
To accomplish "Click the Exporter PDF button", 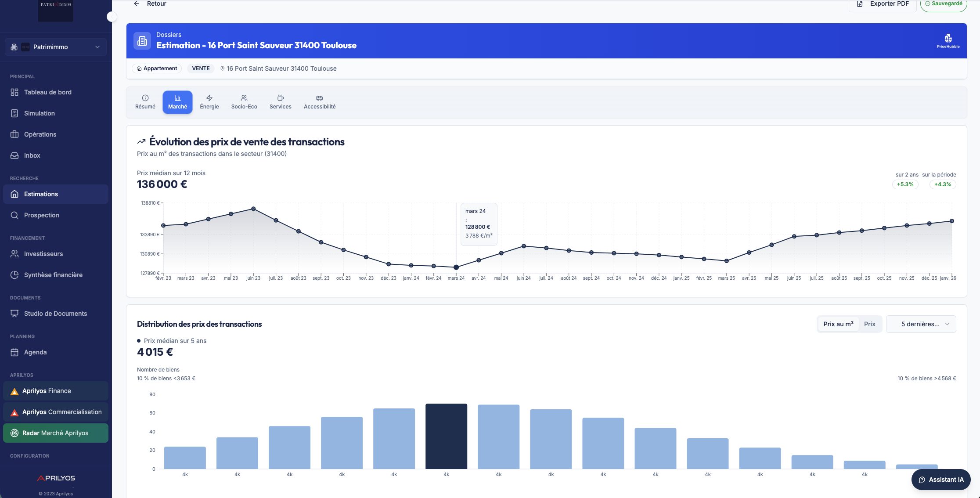I will tap(883, 4).
